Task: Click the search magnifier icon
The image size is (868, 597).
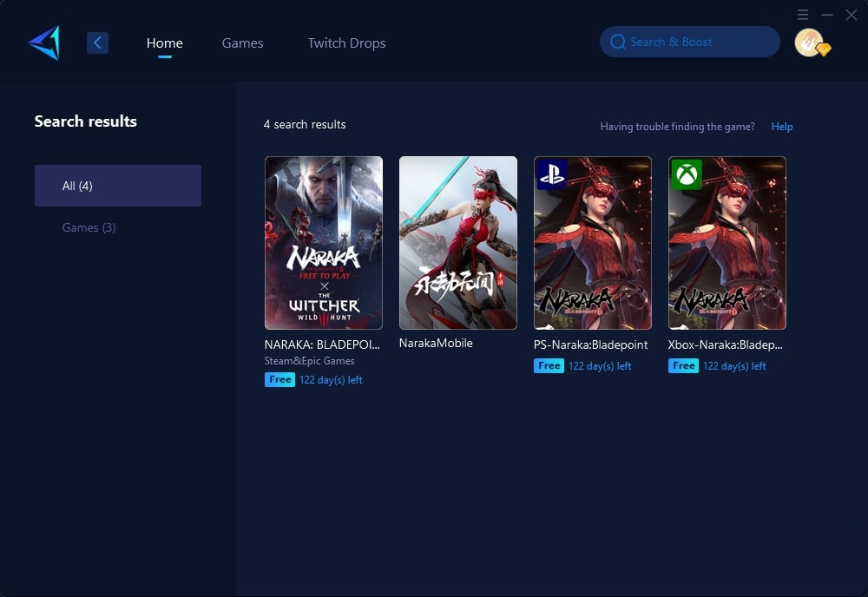Action: point(618,42)
